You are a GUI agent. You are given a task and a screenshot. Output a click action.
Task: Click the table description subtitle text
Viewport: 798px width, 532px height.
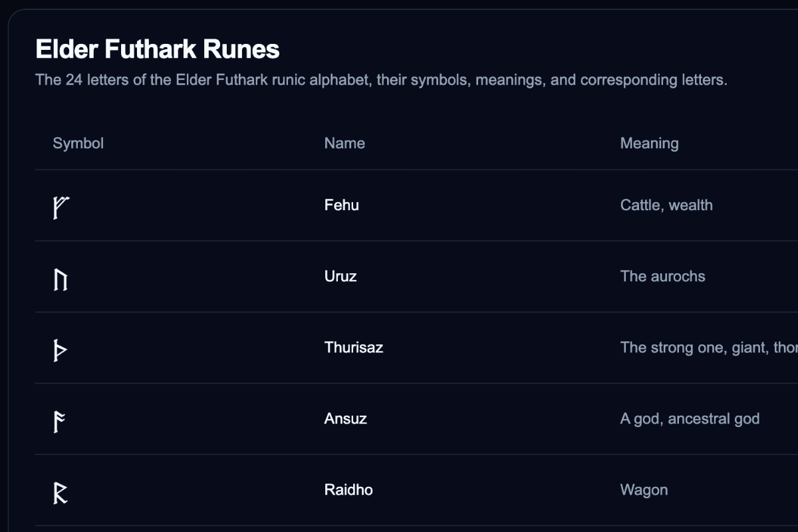point(381,80)
